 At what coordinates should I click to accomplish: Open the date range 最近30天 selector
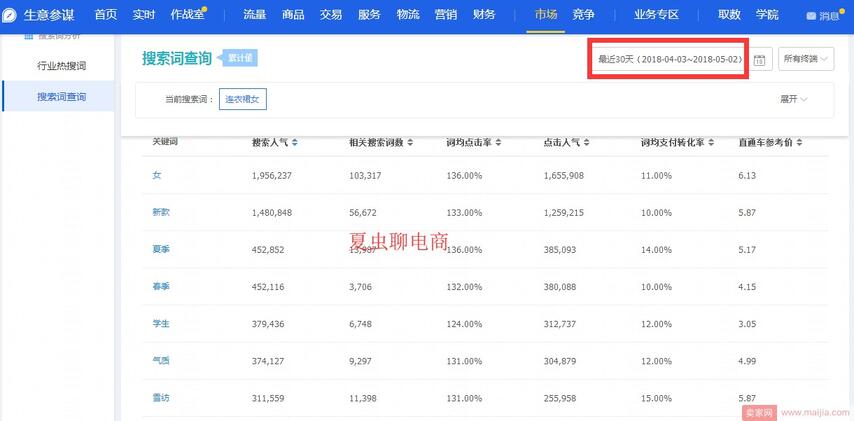point(668,60)
